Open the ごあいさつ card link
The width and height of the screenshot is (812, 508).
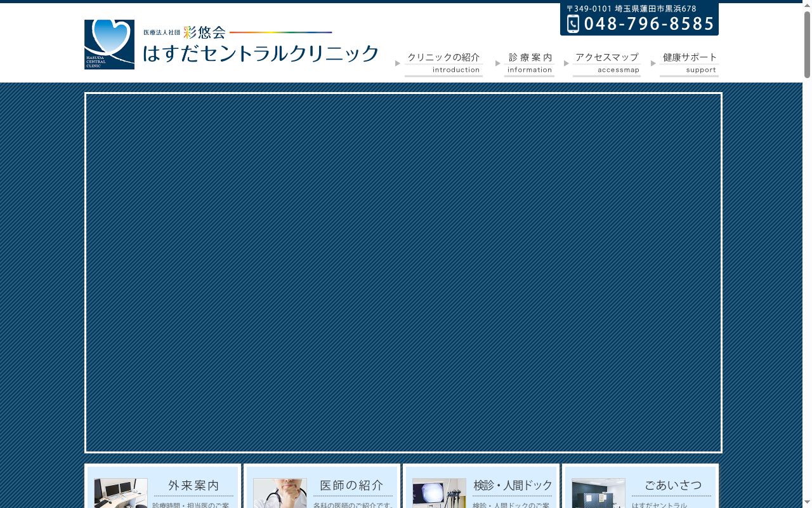coord(641,486)
